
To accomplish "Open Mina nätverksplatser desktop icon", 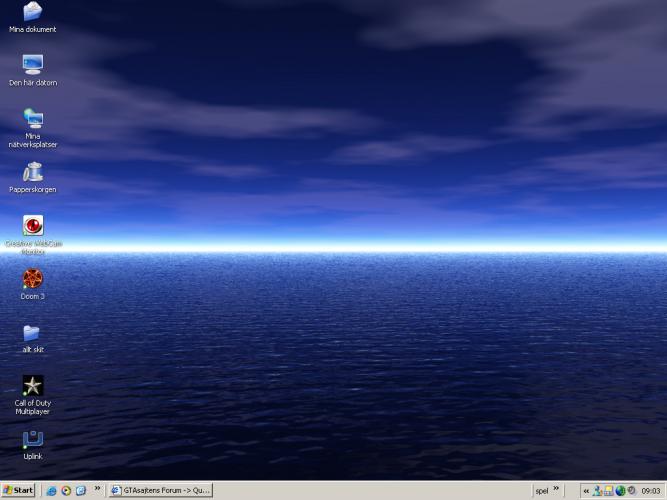I will (x=33, y=118).
